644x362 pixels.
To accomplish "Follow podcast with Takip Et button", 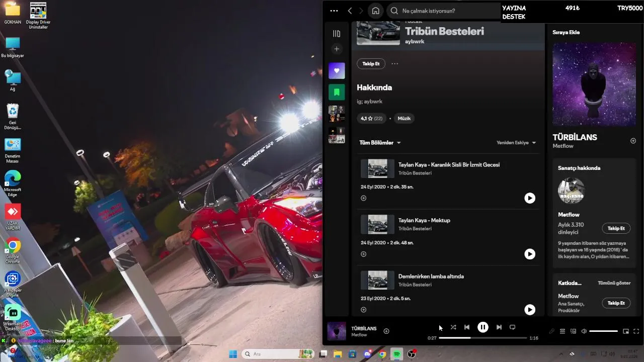I will [x=371, y=64].
